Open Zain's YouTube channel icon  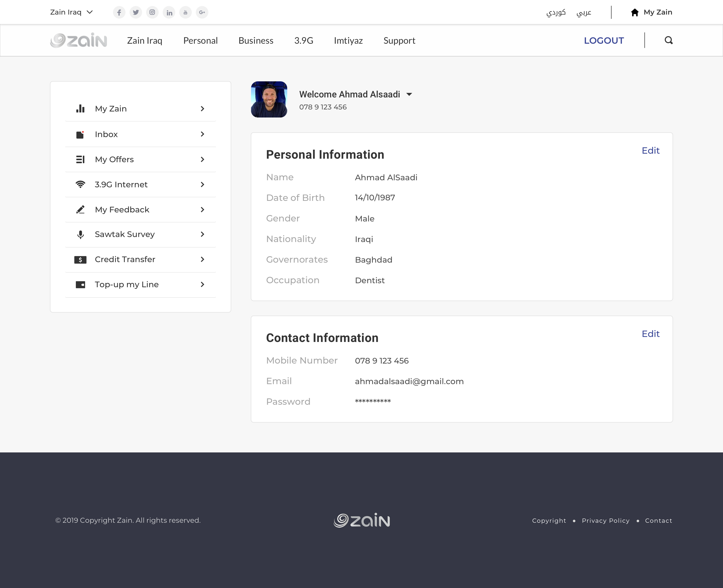coord(186,13)
